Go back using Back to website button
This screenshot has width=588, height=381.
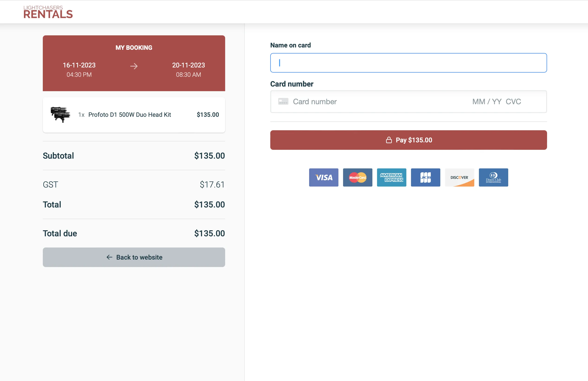pos(134,257)
